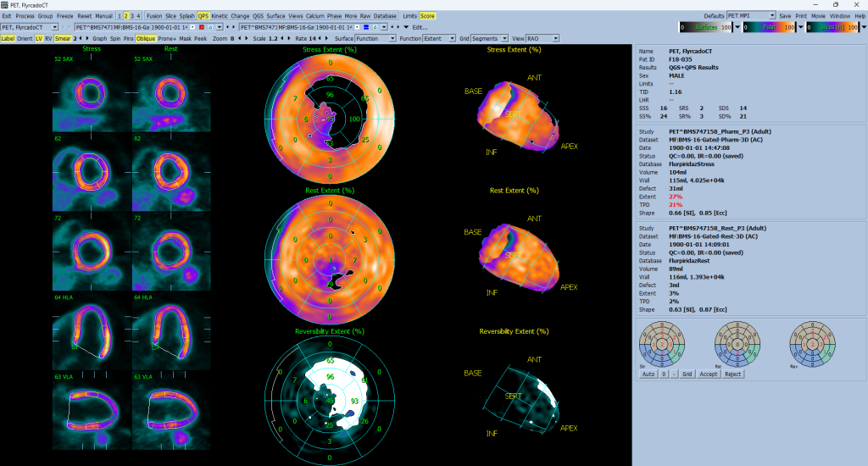Step to next dataset in first selector
Image resolution: width=868 pixels, height=466 pixels.
point(234,27)
